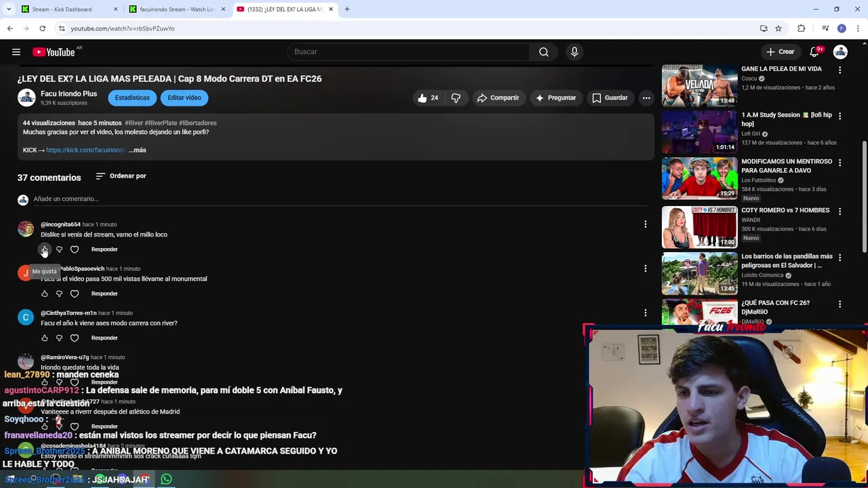Open menu for COTY ROMERO vs 7 HOMBRES
This screenshot has height=488, width=868.
(x=840, y=211)
